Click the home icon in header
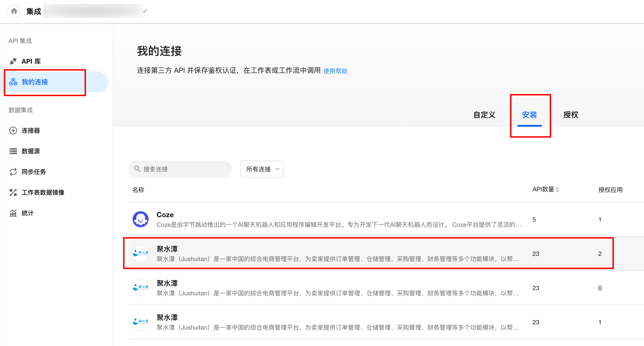 coord(14,11)
